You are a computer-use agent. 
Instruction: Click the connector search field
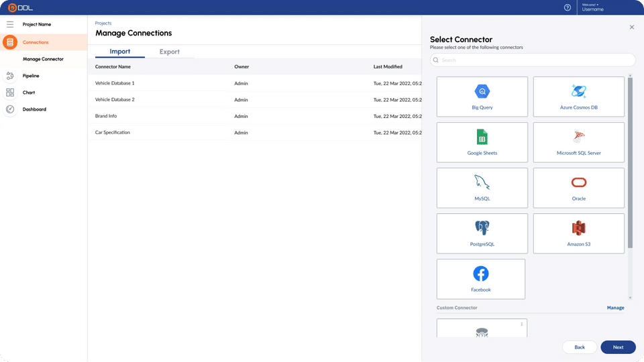(533, 60)
